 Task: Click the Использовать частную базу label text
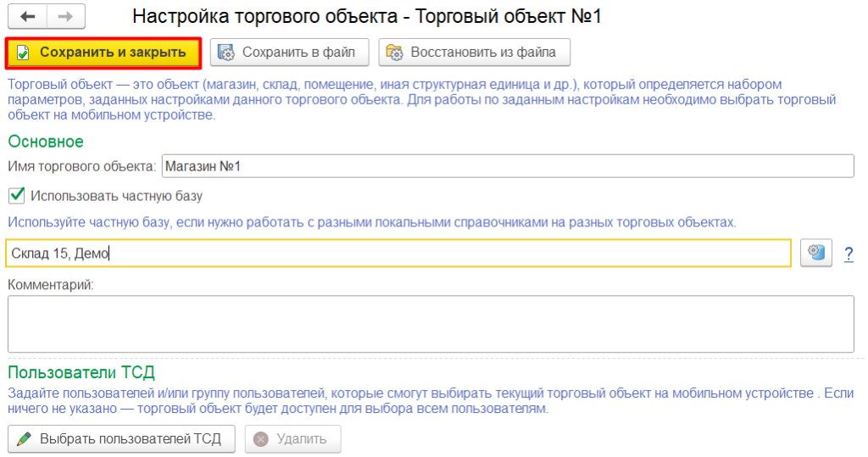point(116,196)
